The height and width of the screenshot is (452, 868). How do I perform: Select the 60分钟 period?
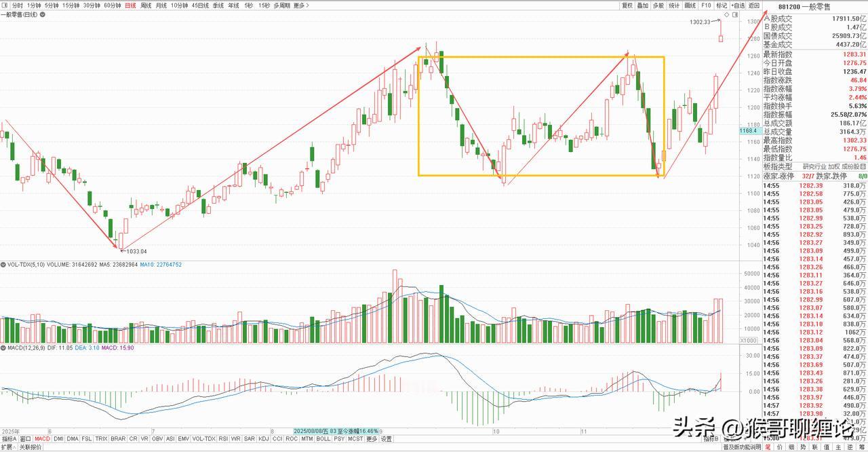[x=113, y=5]
